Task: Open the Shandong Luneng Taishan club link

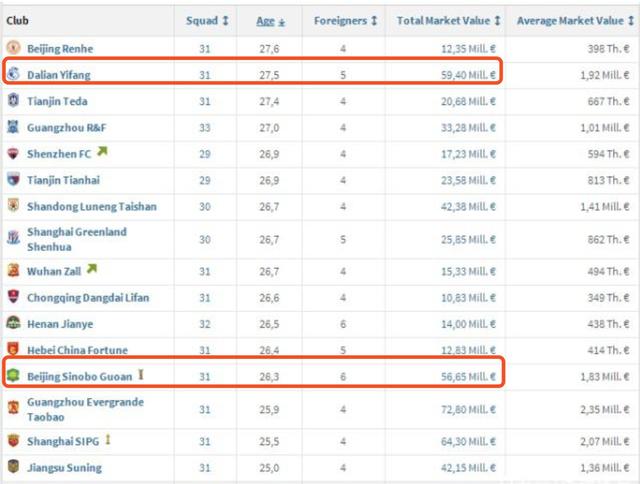Action: 92,206
